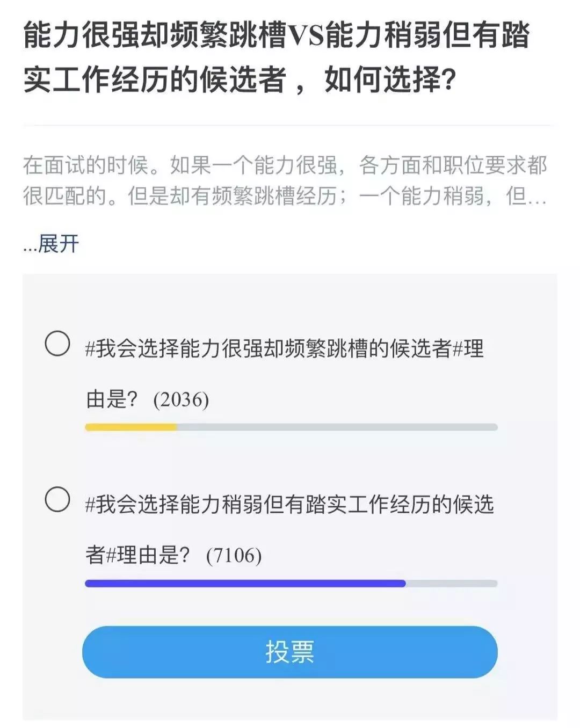Submit your choice with 投票 button
Image resolution: width=580 pixels, height=728 pixels.
coord(290,652)
